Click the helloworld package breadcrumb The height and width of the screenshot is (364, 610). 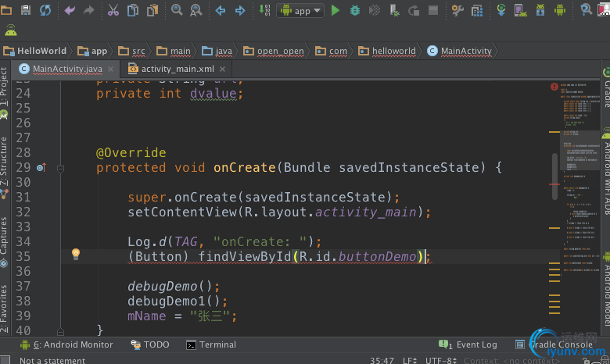[x=387, y=51]
